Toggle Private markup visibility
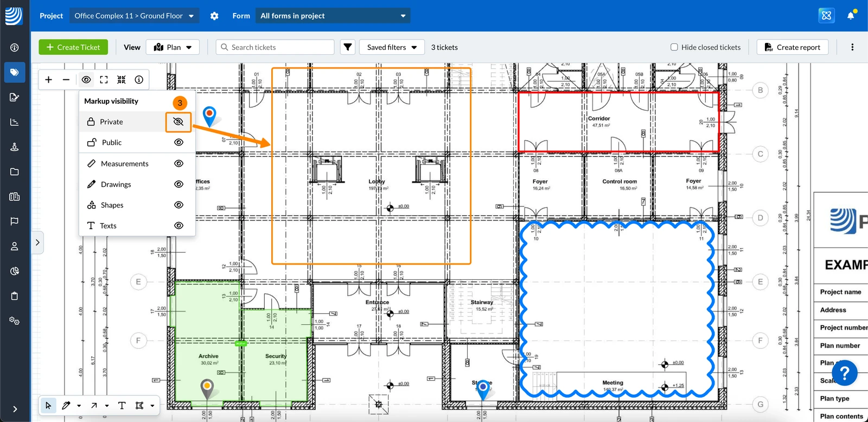The height and width of the screenshot is (422, 868). pyautogui.click(x=178, y=122)
